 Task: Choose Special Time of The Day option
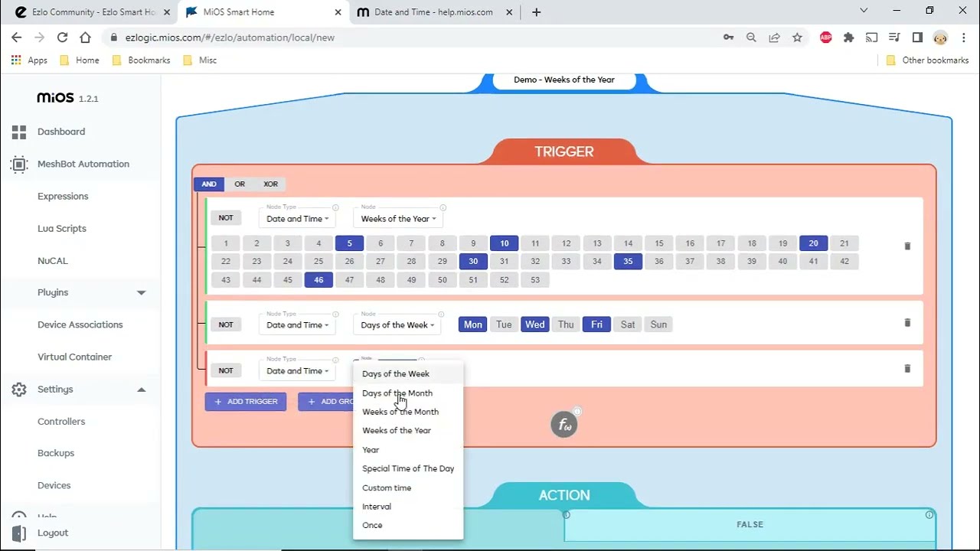(x=408, y=468)
